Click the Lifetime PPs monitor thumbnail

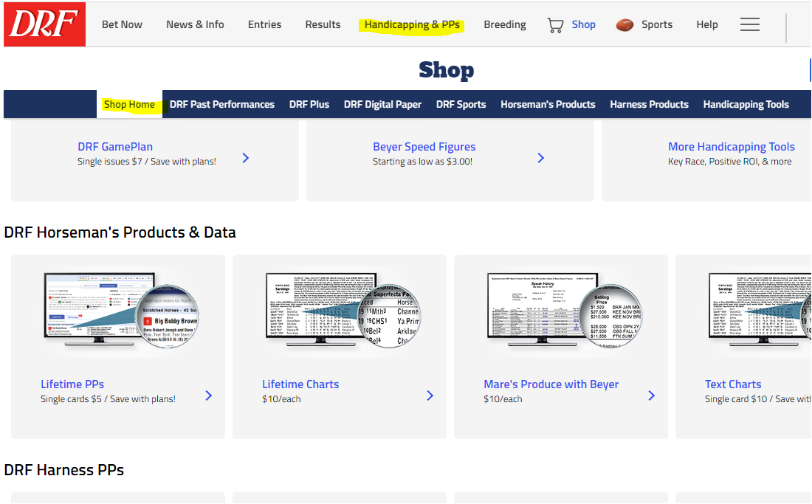pos(122,309)
